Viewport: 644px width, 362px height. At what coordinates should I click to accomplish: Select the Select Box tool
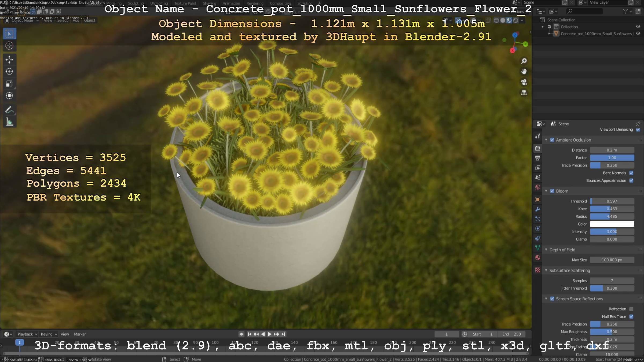pos(9,34)
